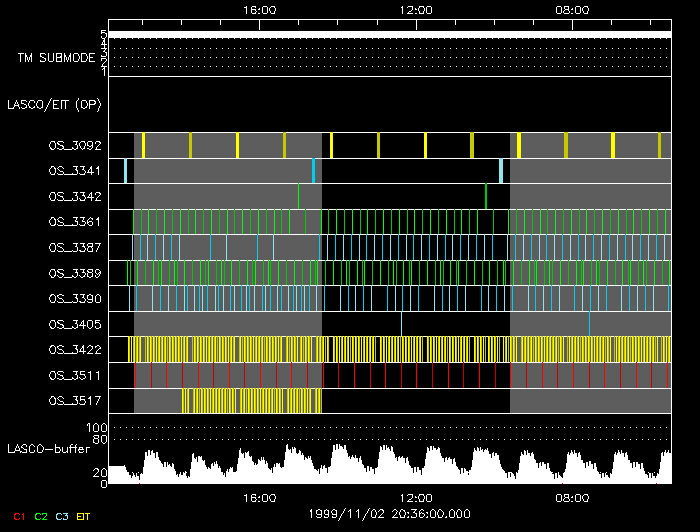Viewport: 700px width, 532px height.
Task: Click the green C2 legend entry
Action: pos(40,516)
